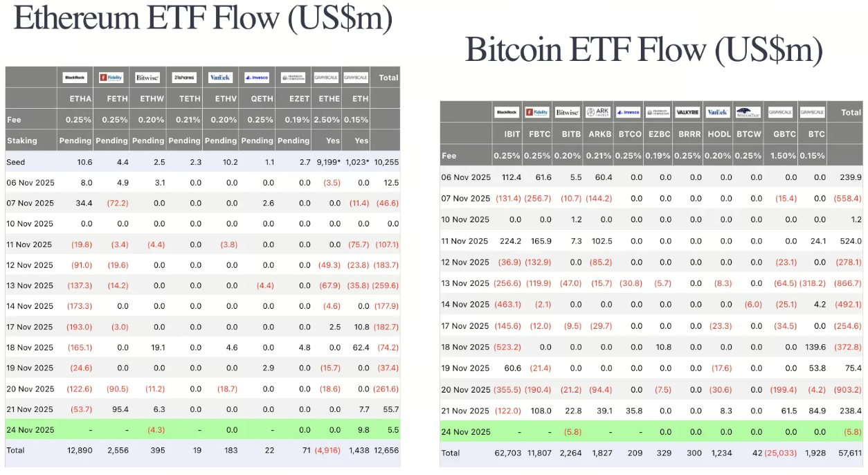This screenshot has height=475, width=868.
Task: Click the Fidelity logo above FBTC
Action: (537, 112)
